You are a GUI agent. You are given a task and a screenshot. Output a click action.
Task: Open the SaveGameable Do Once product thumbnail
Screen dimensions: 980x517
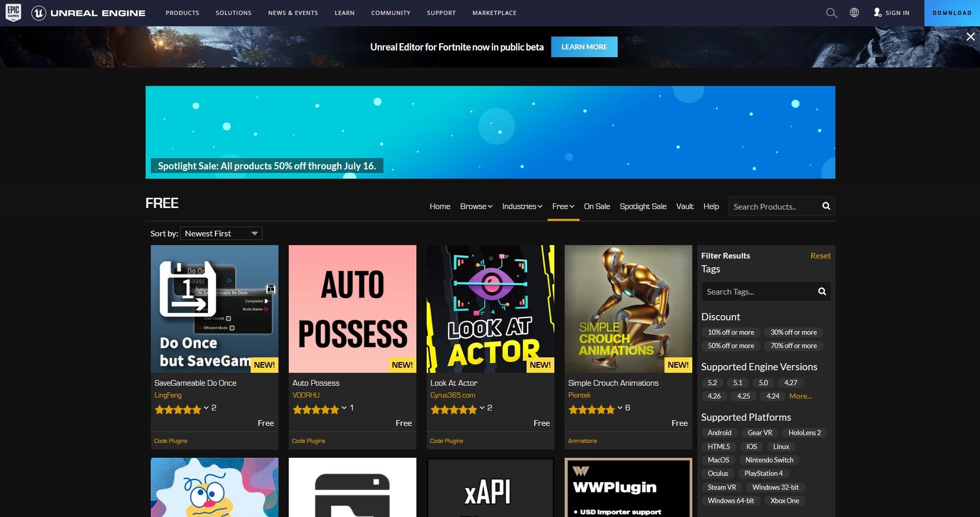pyautogui.click(x=214, y=309)
